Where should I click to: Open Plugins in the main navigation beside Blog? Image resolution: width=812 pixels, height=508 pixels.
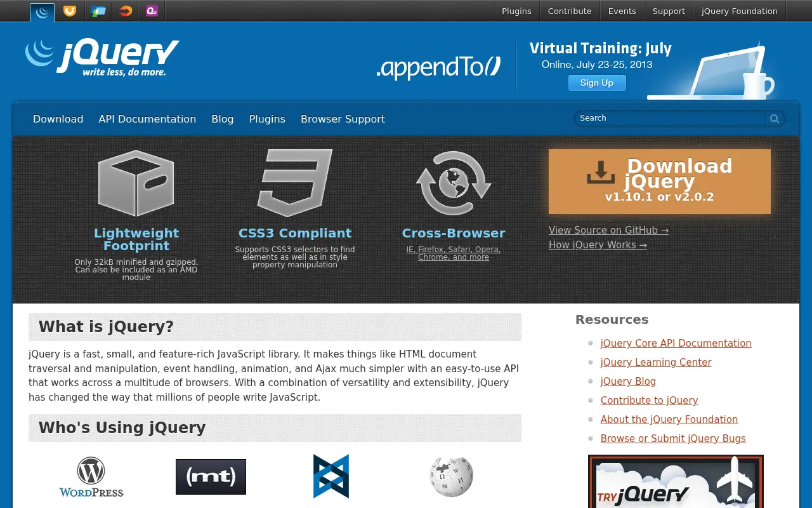coord(267,119)
